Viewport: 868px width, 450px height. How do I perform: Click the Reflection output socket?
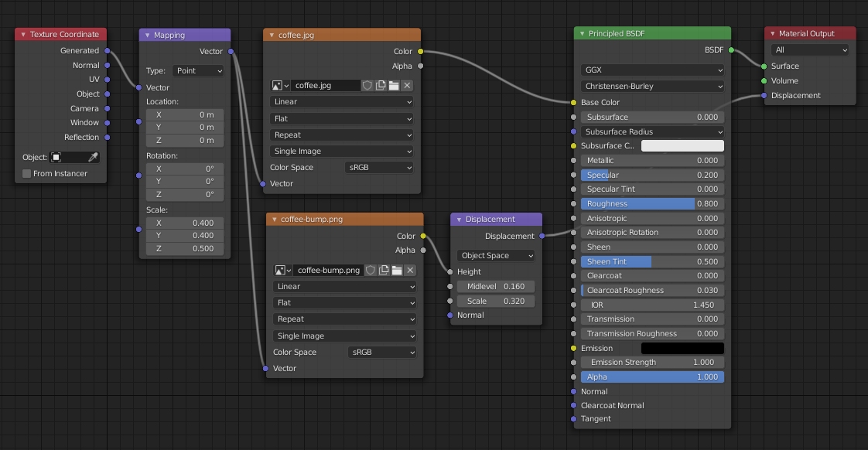click(108, 137)
